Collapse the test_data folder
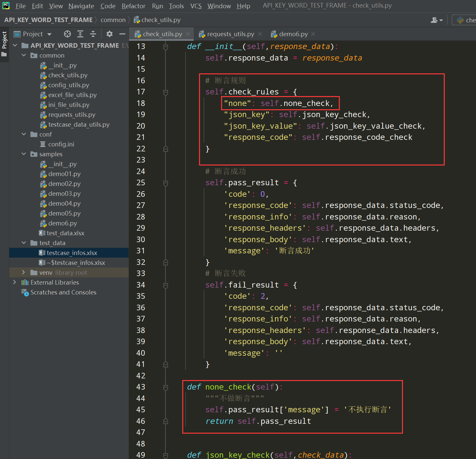The image size is (476, 459). pyautogui.click(x=24, y=243)
